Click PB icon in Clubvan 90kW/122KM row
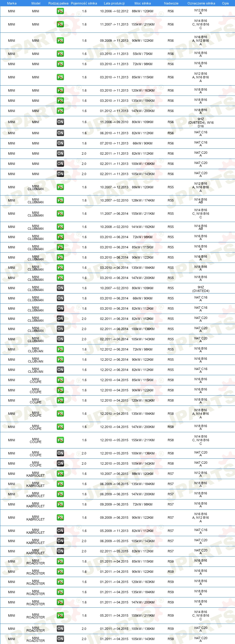 (x=60, y=360)
